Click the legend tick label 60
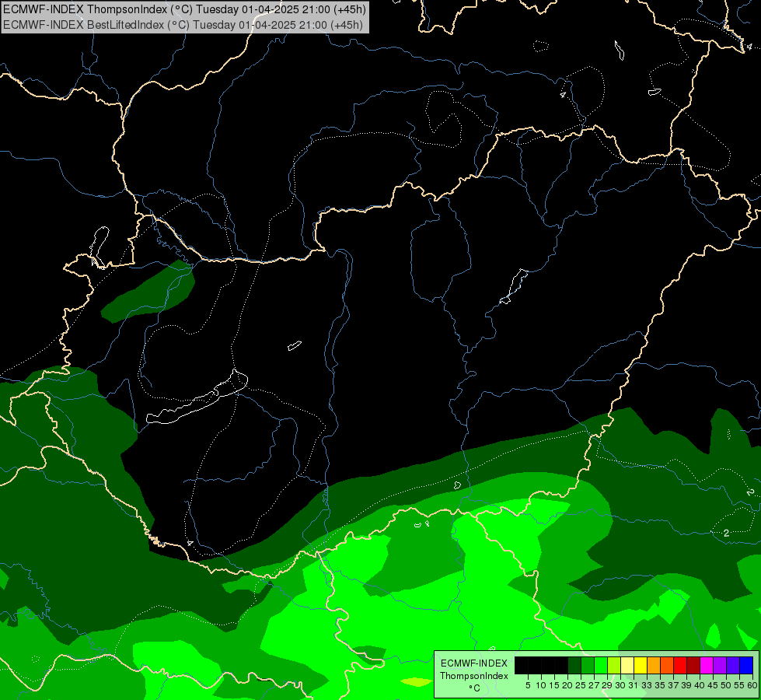This screenshot has height=700, width=761. tap(752, 685)
